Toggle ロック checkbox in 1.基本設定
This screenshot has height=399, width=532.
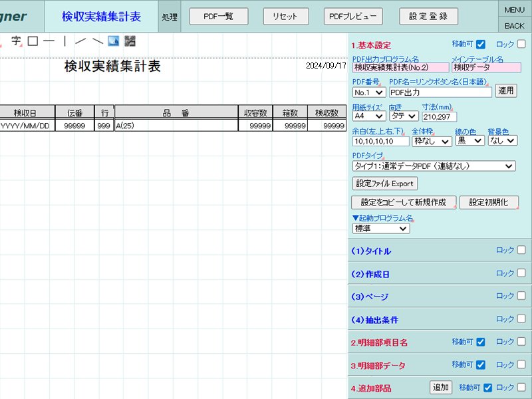[x=521, y=44]
